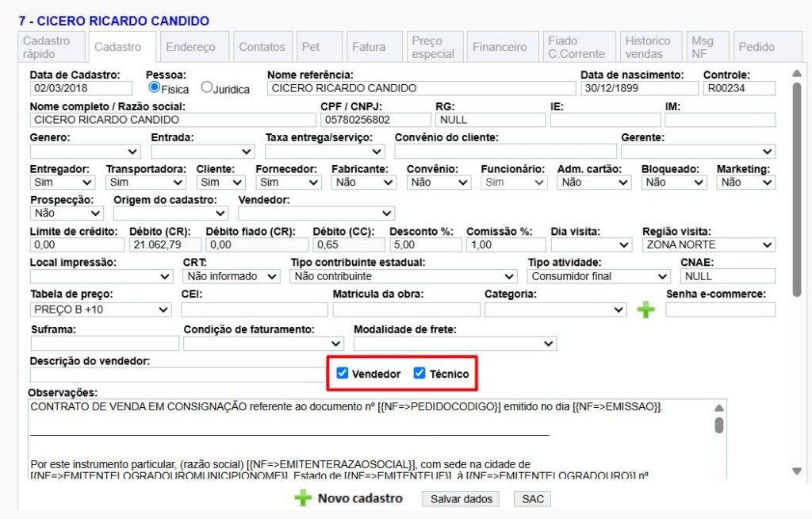Viewport: 812px width, 519px height.
Task: Select the Fisica radio button
Action: (x=154, y=87)
